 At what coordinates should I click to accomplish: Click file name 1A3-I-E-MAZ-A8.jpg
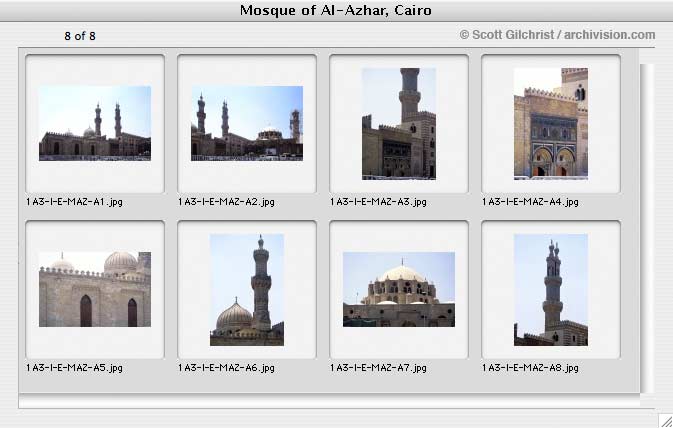pos(530,368)
